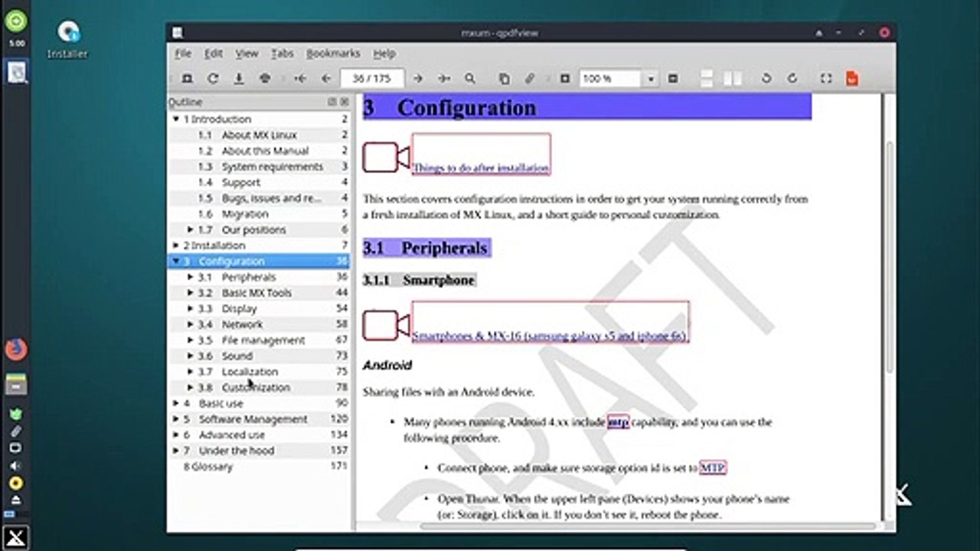This screenshot has width=980, height=551.
Task: Open the Help menu
Action: pyautogui.click(x=384, y=54)
